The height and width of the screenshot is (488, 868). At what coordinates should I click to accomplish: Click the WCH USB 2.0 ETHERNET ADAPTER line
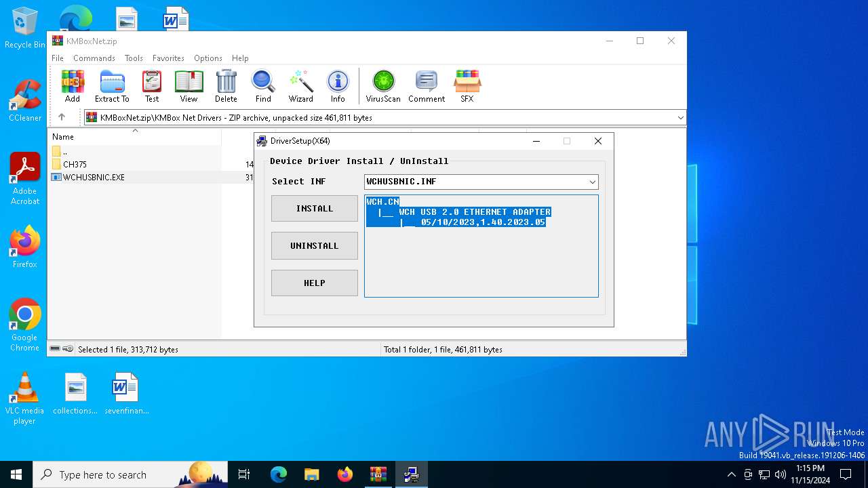coord(475,212)
